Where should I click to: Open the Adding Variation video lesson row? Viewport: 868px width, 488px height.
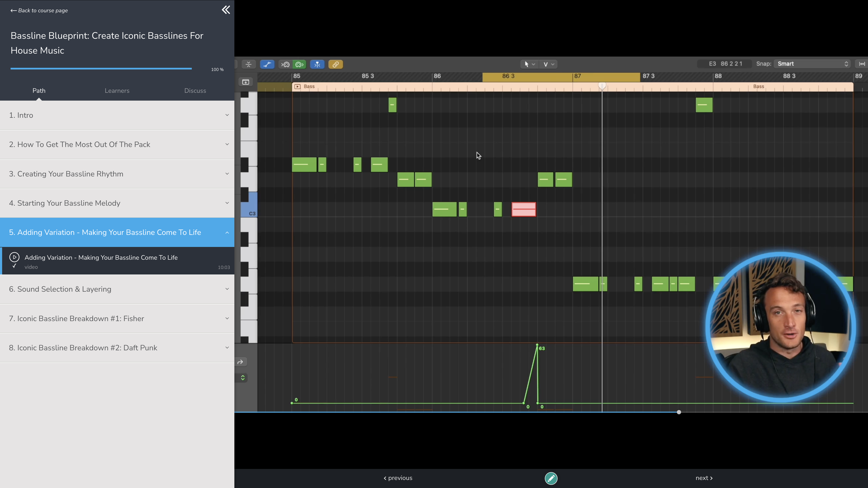click(x=118, y=261)
